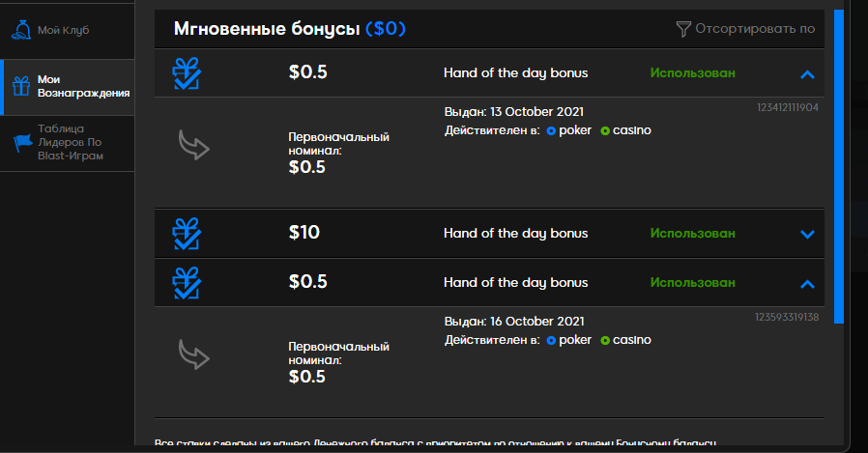Select blue poker indicator for 13 October bonus
Screen dimensions: 868x453
tap(551, 131)
